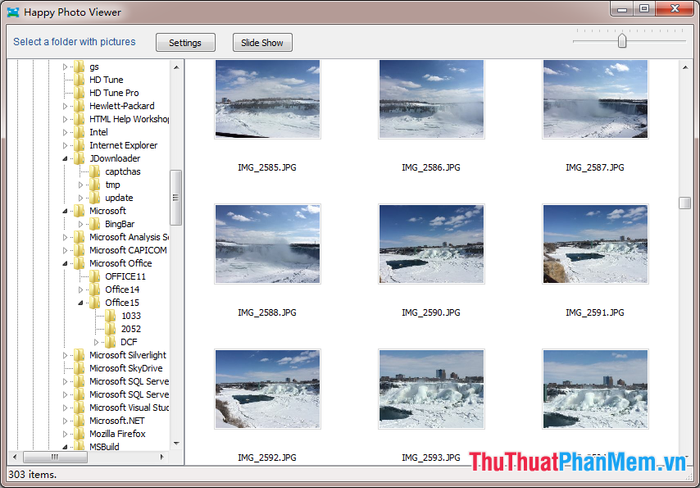Expand the DCF tree node

[96, 342]
